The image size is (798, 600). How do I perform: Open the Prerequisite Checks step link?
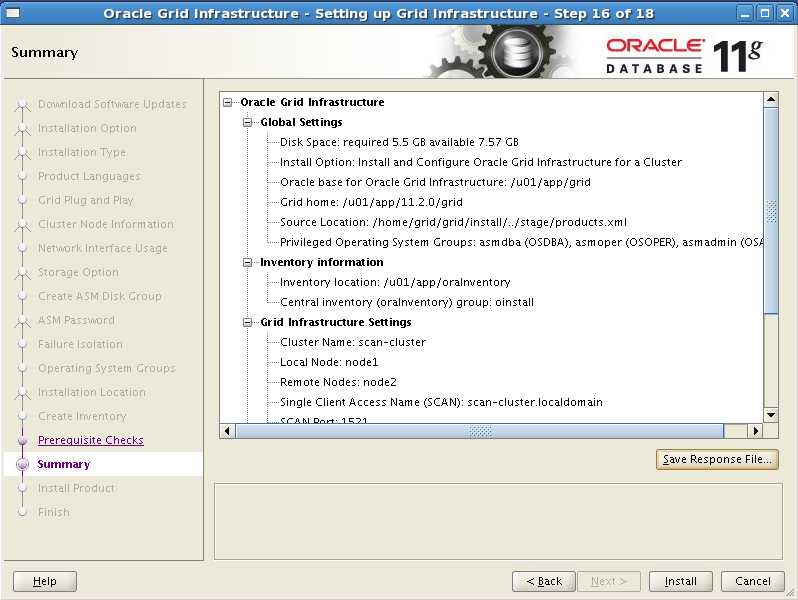(91, 440)
